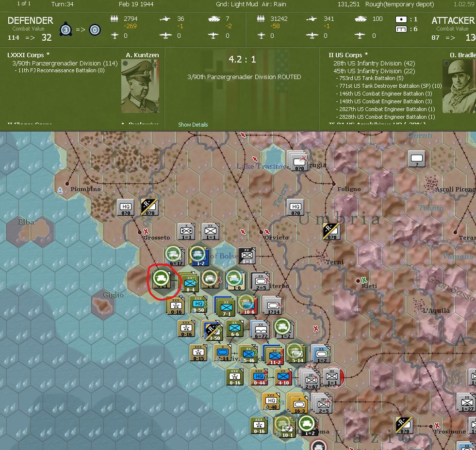Viewport: 476px width, 450px height.
Task: Click the 'Turn:34' indicator
Action: click(62, 4)
